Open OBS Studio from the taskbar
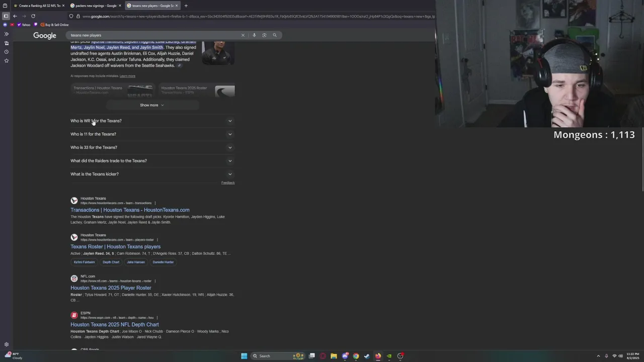644x362 pixels. click(400, 356)
